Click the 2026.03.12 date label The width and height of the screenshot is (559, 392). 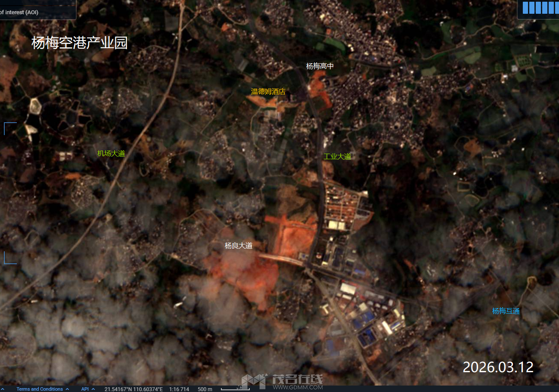[498, 367]
